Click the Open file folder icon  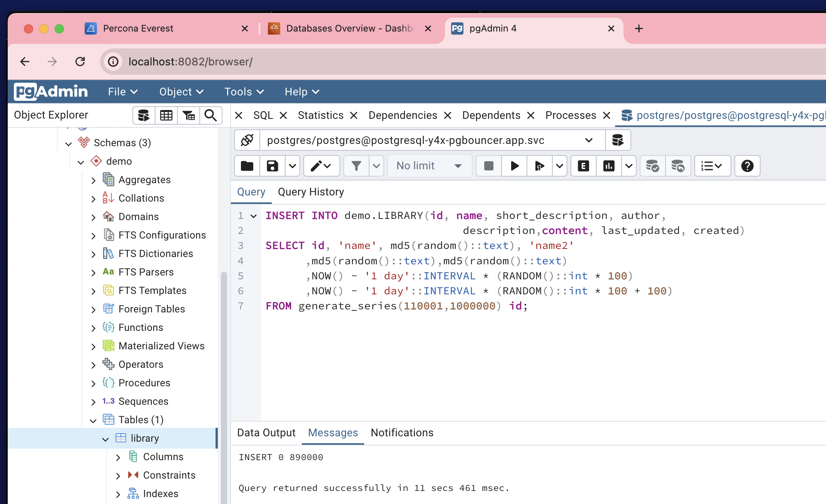coord(247,166)
